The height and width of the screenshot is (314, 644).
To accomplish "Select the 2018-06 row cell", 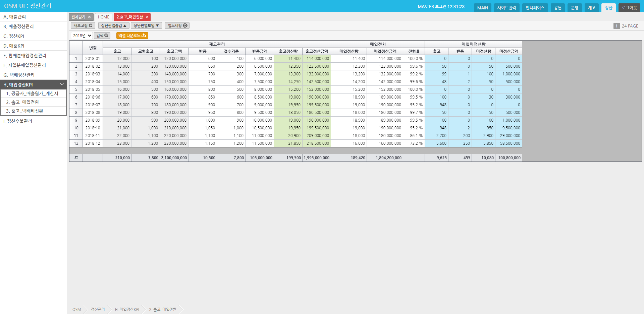I will pyautogui.click(x=93, y=97).
